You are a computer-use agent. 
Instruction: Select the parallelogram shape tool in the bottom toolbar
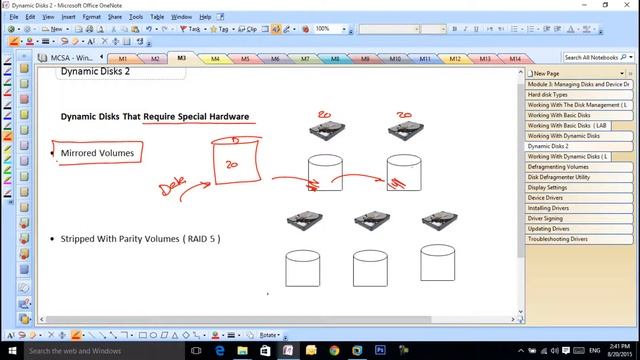[164, 336]
